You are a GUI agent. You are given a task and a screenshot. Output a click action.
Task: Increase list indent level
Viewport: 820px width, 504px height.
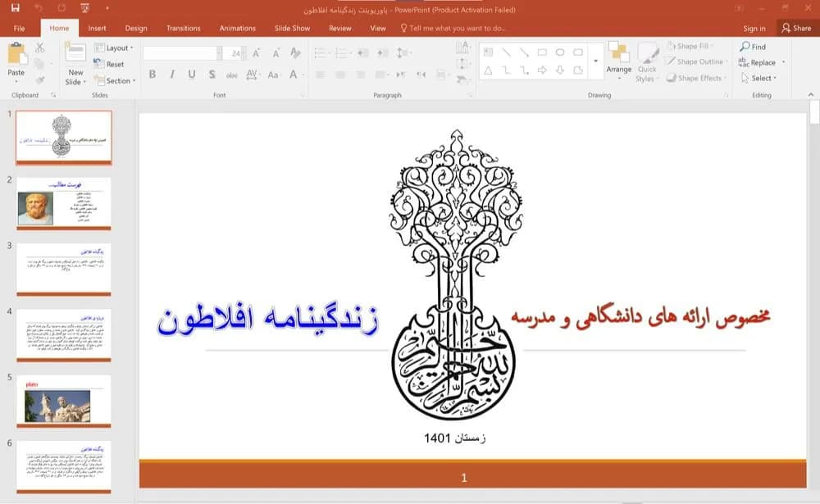coord(383,52)
